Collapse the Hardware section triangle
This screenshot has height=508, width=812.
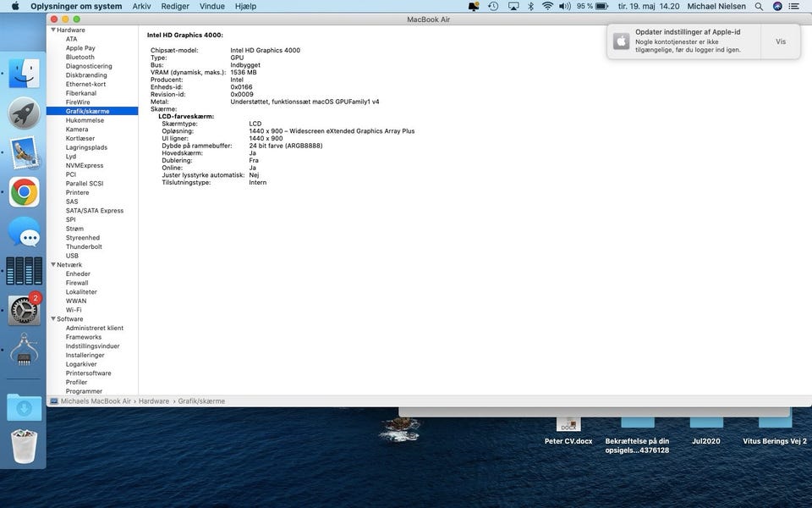pos(52,30)
